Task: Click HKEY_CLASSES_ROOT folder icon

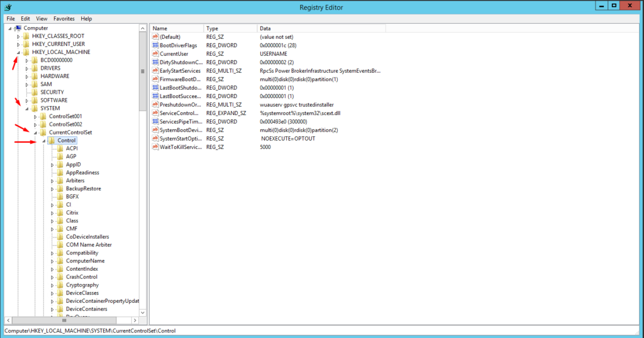Action: 26,36
